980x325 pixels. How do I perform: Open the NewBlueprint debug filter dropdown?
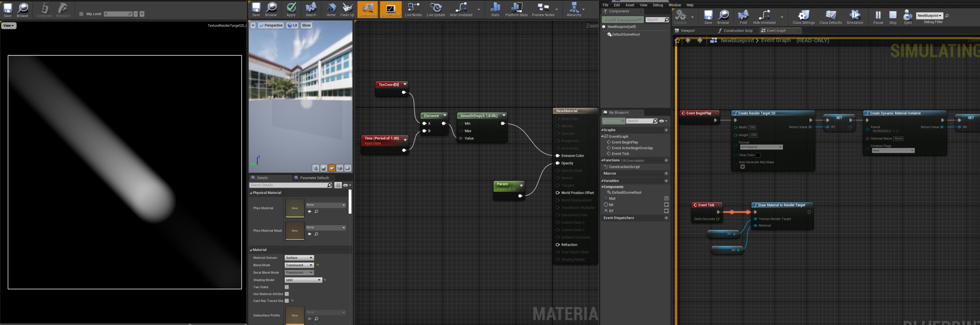coord(929,16)
